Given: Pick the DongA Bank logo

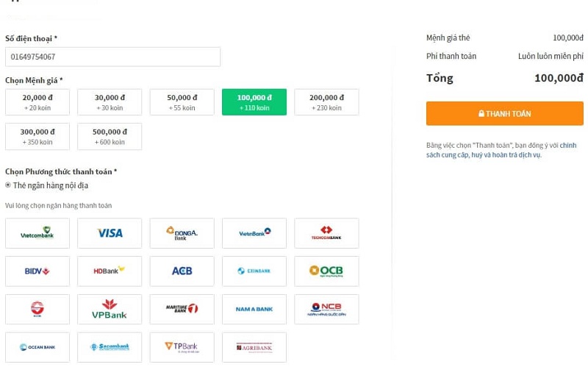Looking at the screenshot, I should point(182,233).
